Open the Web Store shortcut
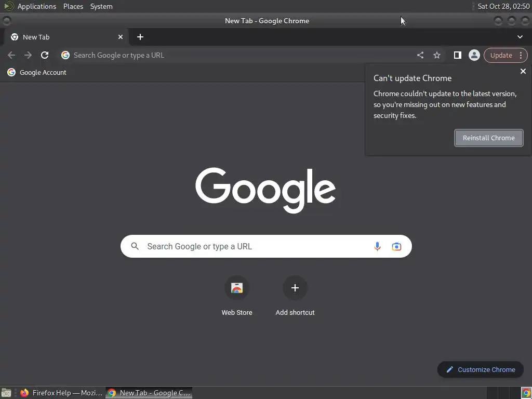 [237, 296]
